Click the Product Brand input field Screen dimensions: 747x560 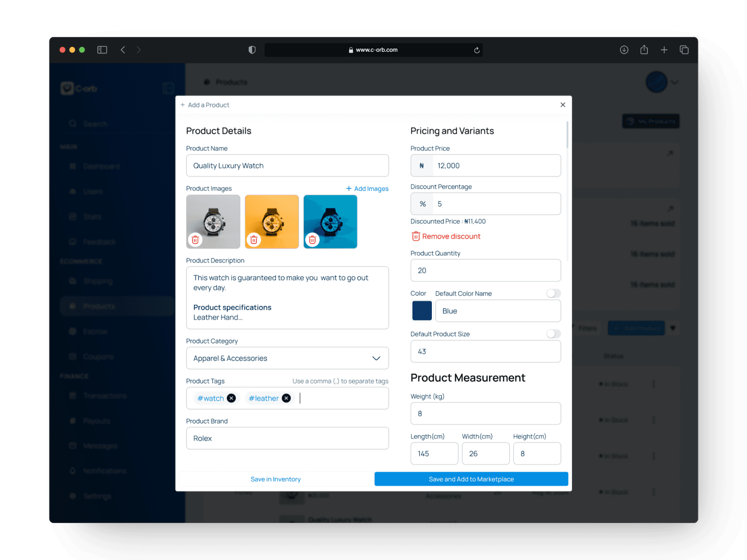point(287,438)
